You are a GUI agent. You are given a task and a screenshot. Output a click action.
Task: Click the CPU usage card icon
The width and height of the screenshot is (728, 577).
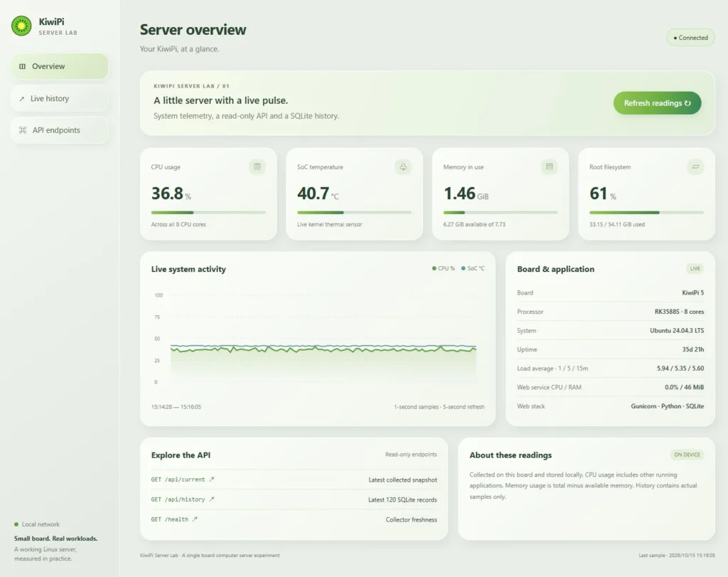pos(257,166)
